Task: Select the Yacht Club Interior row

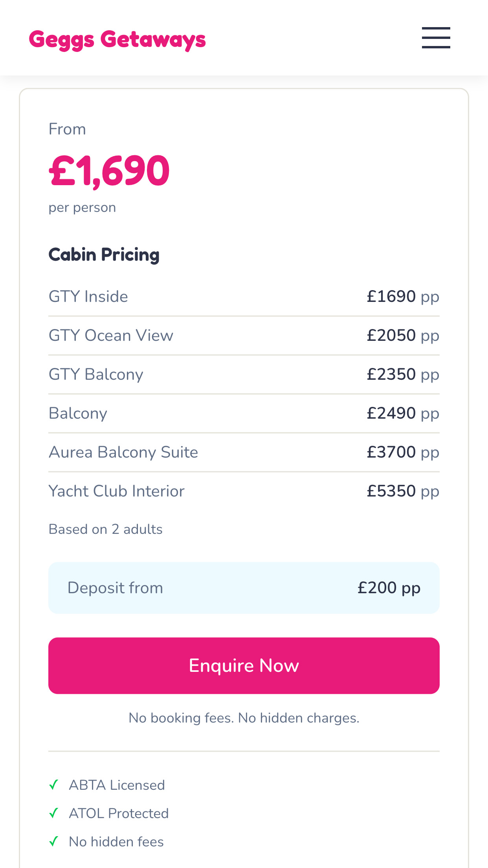Action: (244, 491)
